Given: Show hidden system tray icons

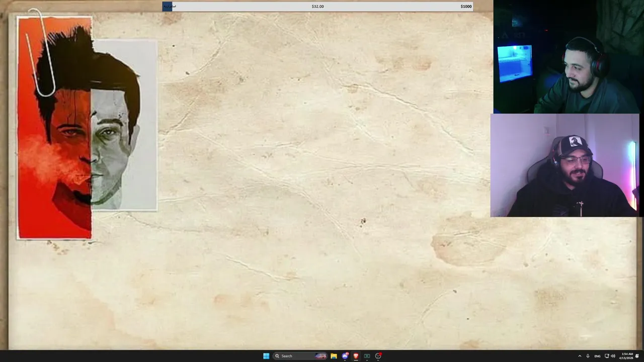Looking at the screenshot, I should [579, 356].
